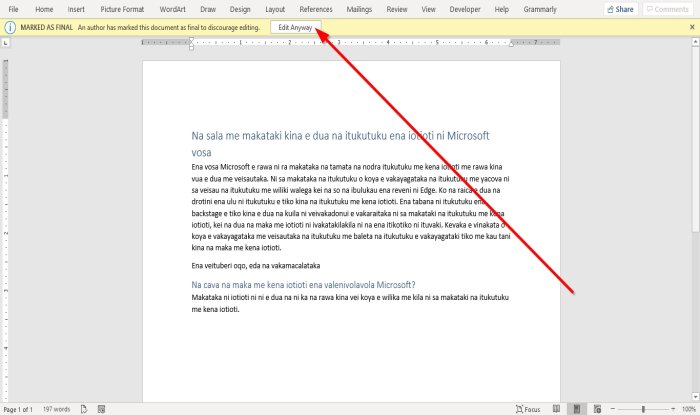Open the References tab
This screenshot has height=415, width=700.
click(x=316, y=9)
